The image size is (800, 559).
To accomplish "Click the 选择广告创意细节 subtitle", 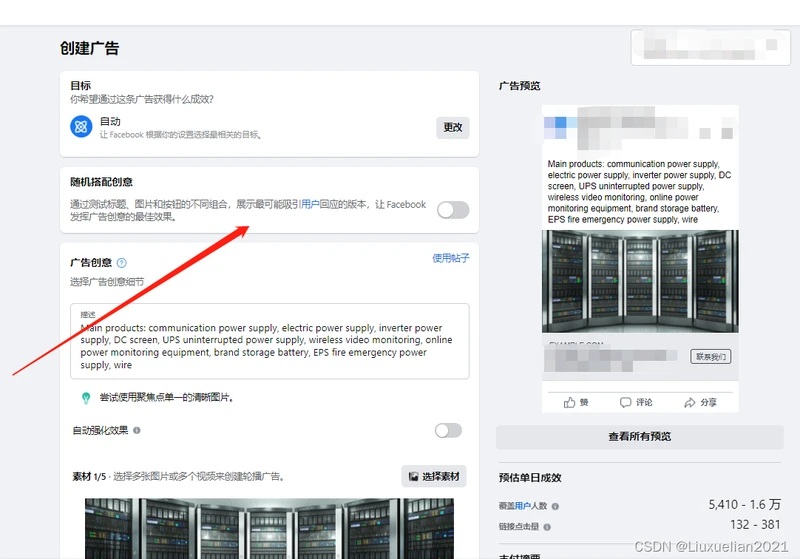I will tap(107, 282).
